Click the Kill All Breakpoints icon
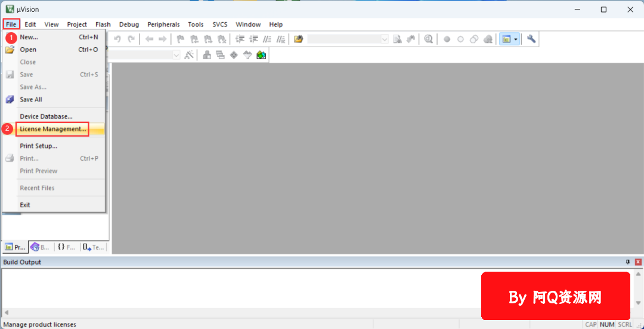 [488, 39]
